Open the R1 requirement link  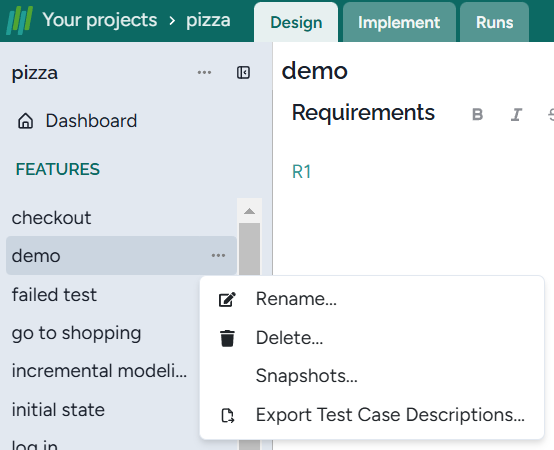[301, 172]
